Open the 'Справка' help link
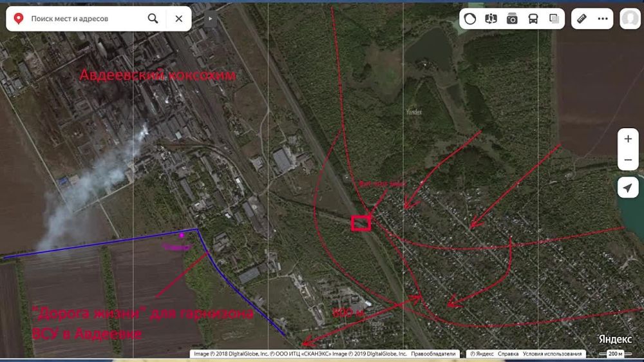Viewport: 644px width, 362px height. (507, 354)
